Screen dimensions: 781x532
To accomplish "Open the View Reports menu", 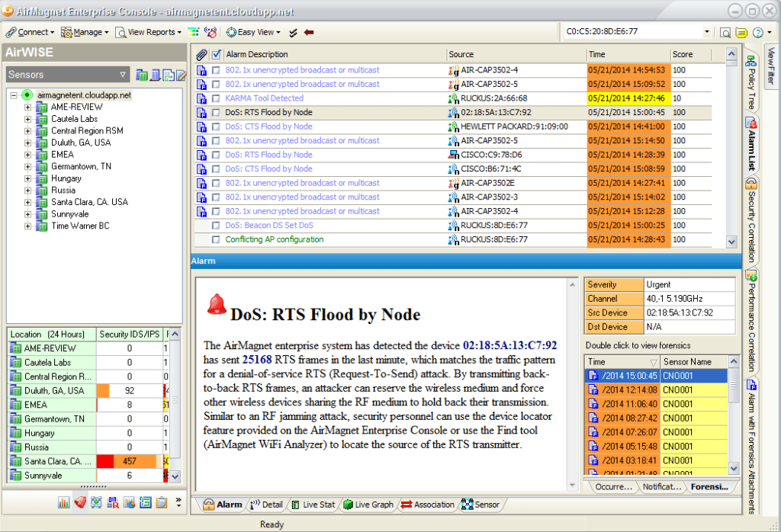I will 149,32.
